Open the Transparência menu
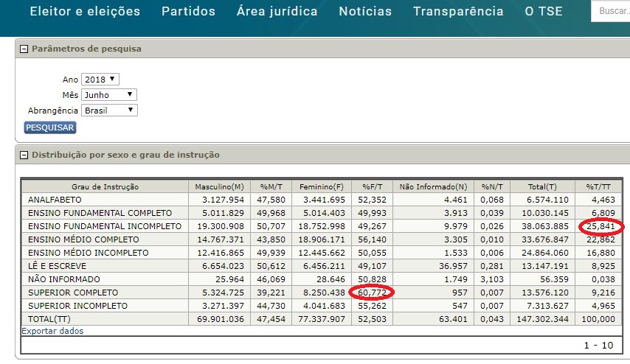Screen dimensions: 630x364 pos(458,12)
